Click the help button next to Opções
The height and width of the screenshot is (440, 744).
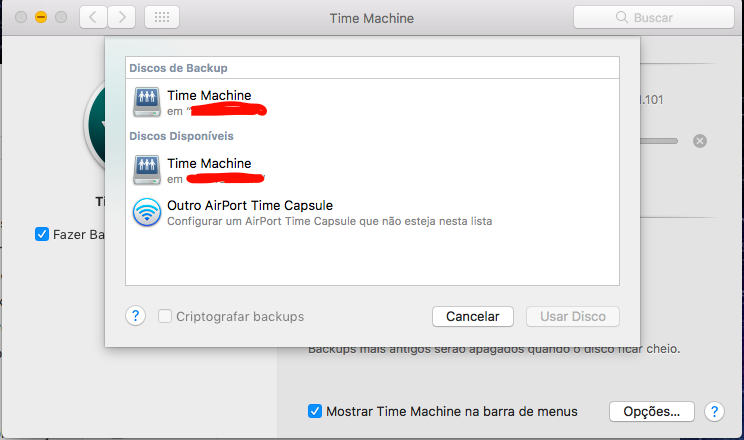click(x=714, y=411)
